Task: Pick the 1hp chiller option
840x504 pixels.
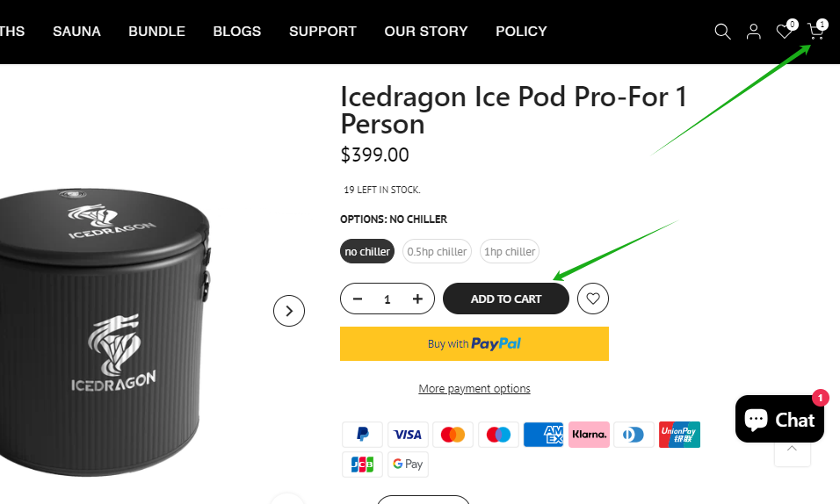Action: [510, 251]
